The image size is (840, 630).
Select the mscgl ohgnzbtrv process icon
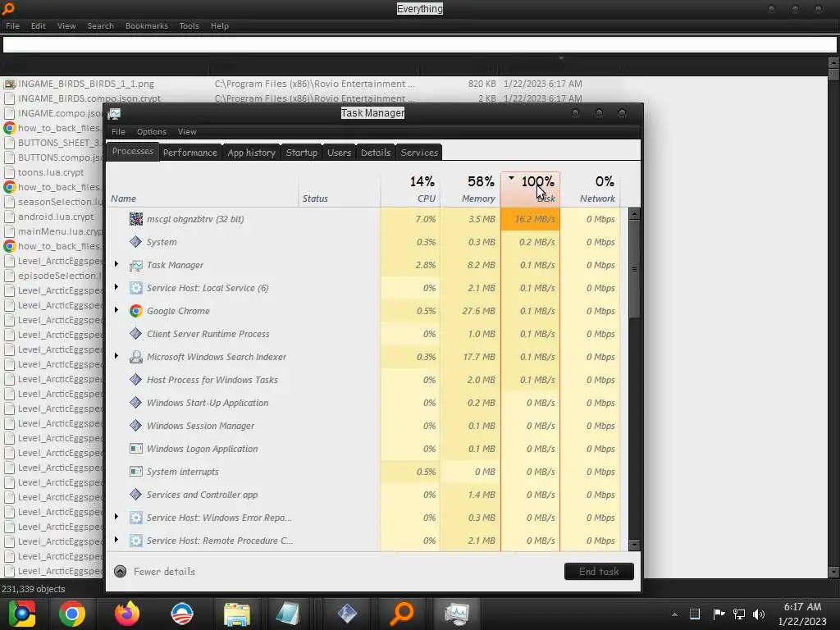(136, 218)
